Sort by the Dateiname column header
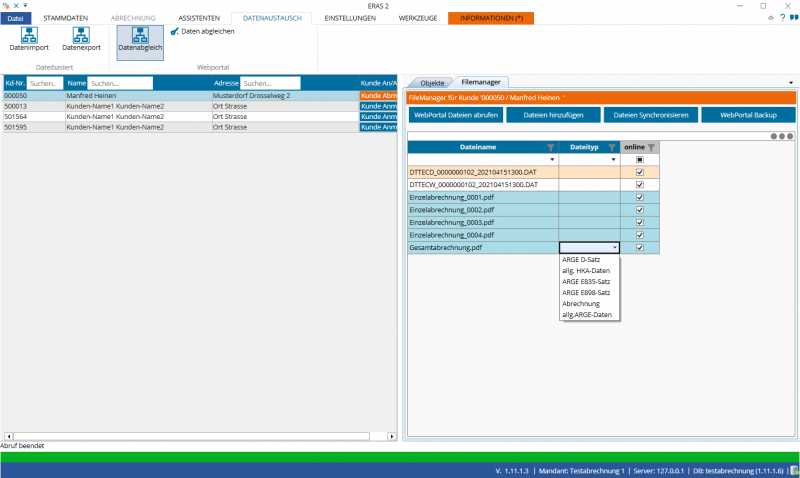 pyautogui.click(x=478, y=147)
